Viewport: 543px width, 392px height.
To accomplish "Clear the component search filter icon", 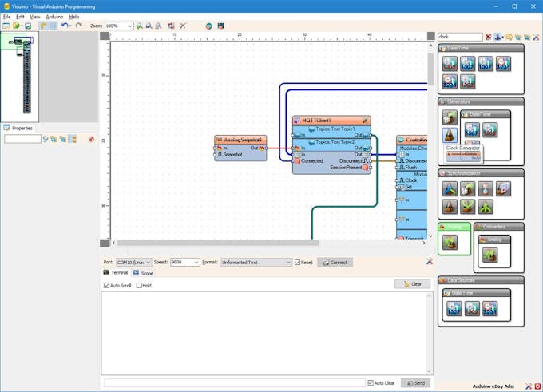I will [488, 37].
